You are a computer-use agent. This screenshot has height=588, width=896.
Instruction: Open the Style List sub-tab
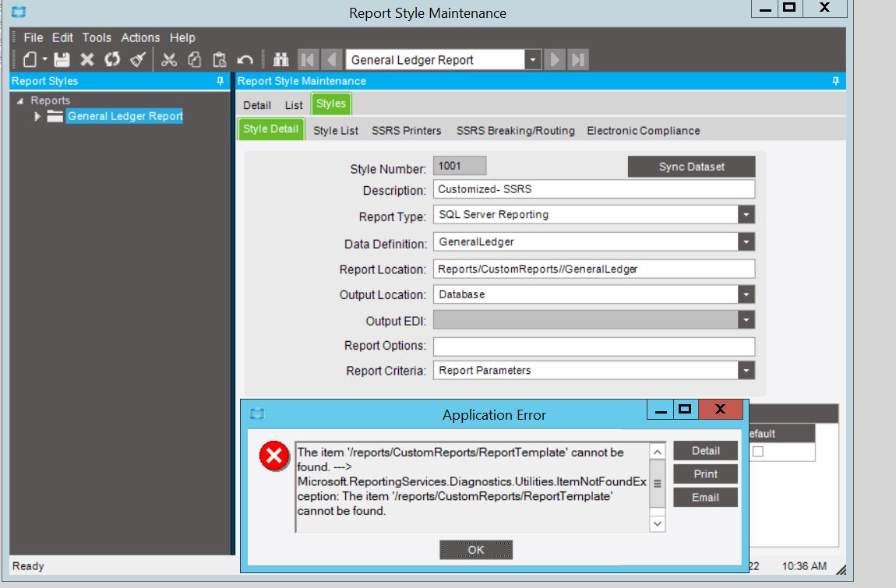tap(336, 131)
